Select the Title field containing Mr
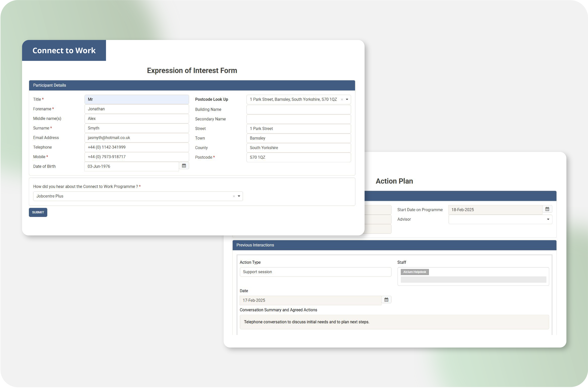Viewport: 588px width, 388px height. pyautogui.click(x=137, y=99)
